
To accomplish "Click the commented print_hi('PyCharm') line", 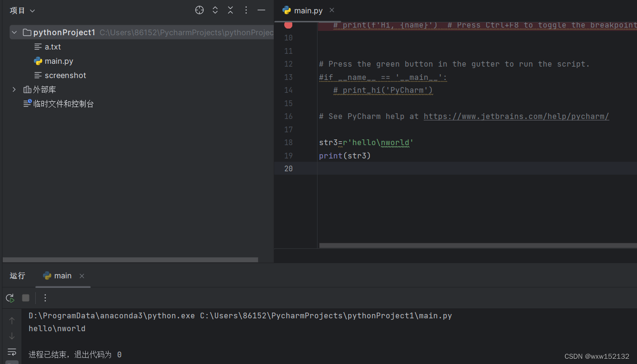I will [x=383, y=90].
